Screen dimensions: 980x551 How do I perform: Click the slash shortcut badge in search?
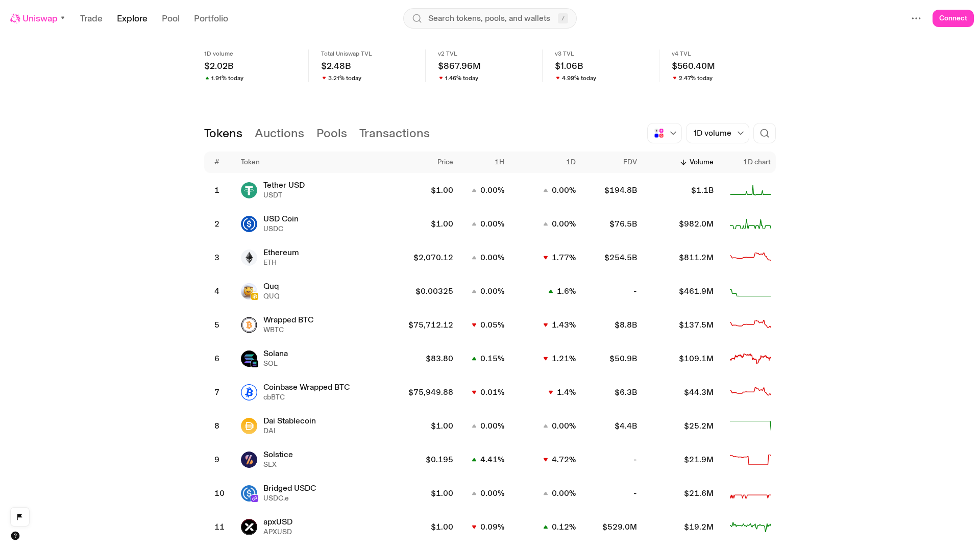pyautogui.click(x=563, y=18)
